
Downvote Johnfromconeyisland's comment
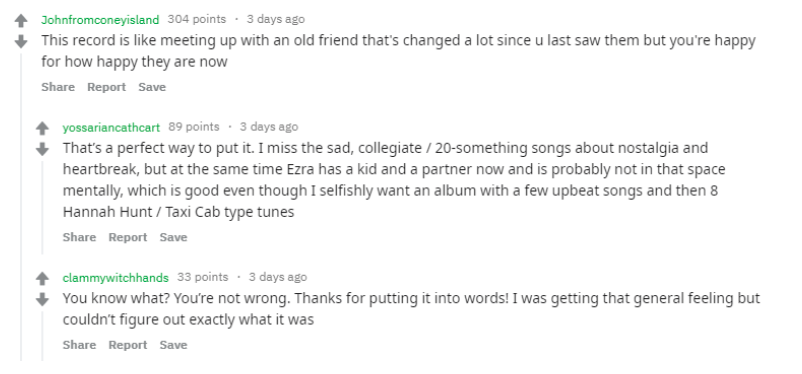pyautogui.click(x=21, y=42)
